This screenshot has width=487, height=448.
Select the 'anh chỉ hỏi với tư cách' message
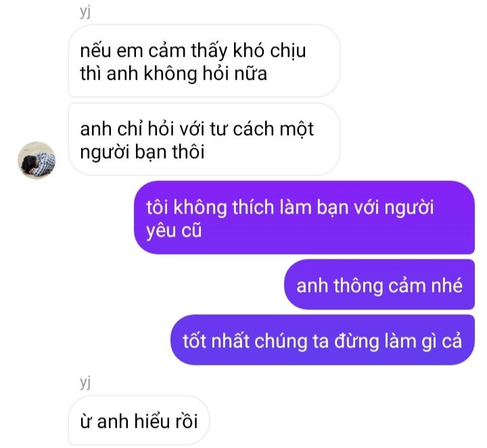coord(204,139)
